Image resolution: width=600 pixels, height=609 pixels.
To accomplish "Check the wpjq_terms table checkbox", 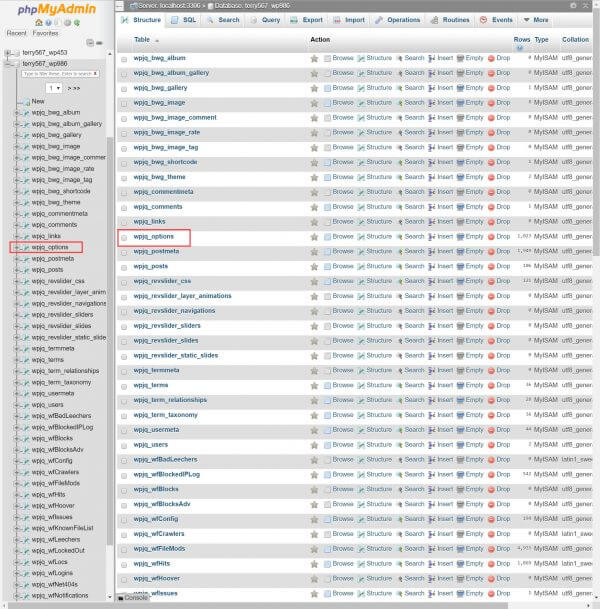I will pos(124,386).
